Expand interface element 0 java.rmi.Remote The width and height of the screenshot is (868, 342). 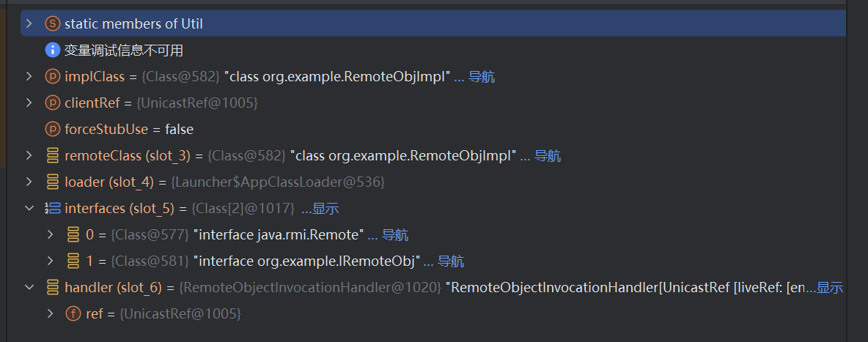pos(50,235)
